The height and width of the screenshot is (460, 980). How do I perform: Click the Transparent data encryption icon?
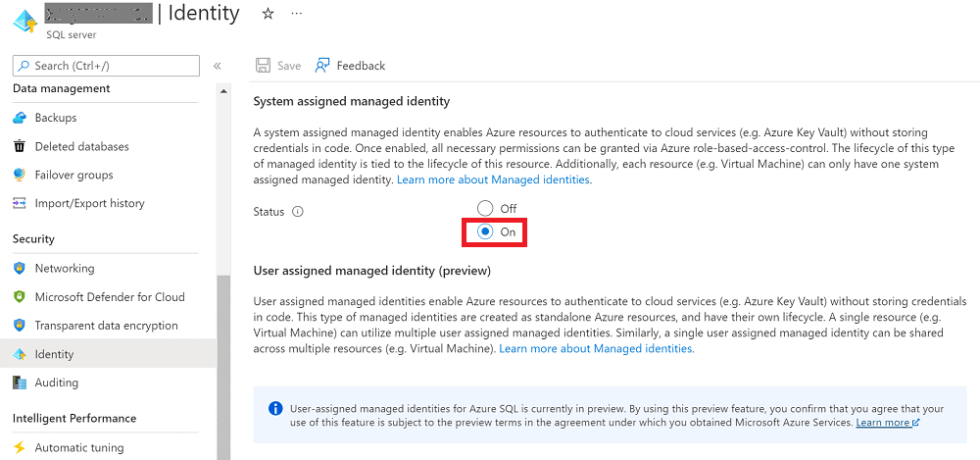click(x=19, y=325)
